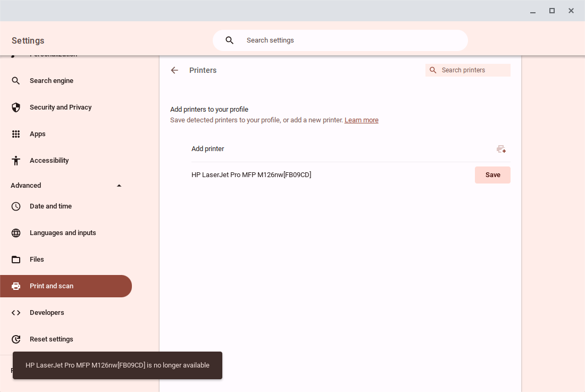Click the add printer icon
The height and width of the screenshot is (392, 585).
[x=501, y=149]
